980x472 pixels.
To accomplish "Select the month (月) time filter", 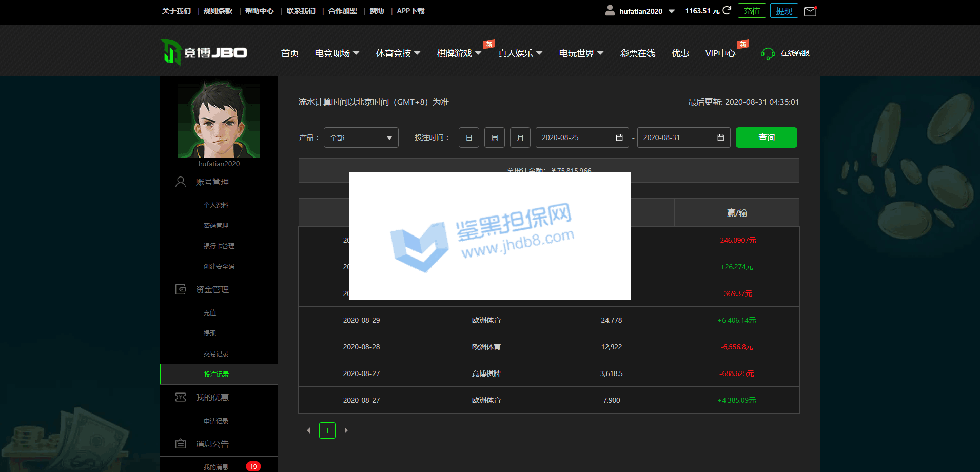I will click(x=520, y=137).
